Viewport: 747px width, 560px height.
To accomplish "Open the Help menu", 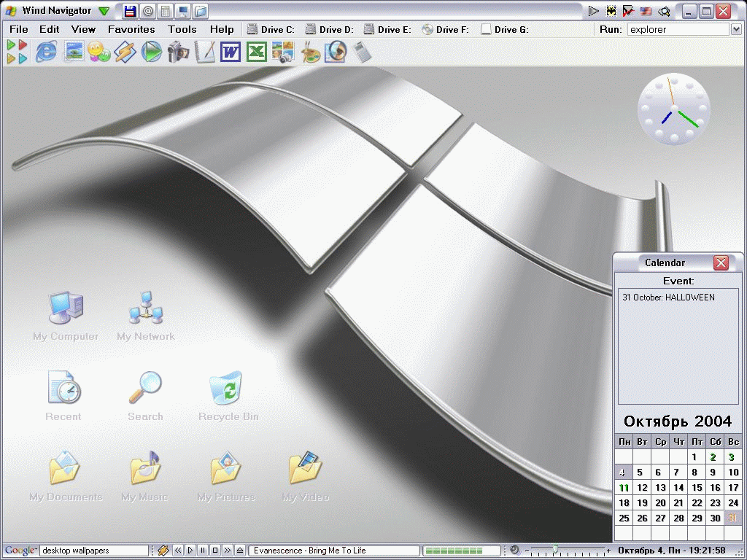I will tap(222, 29).
